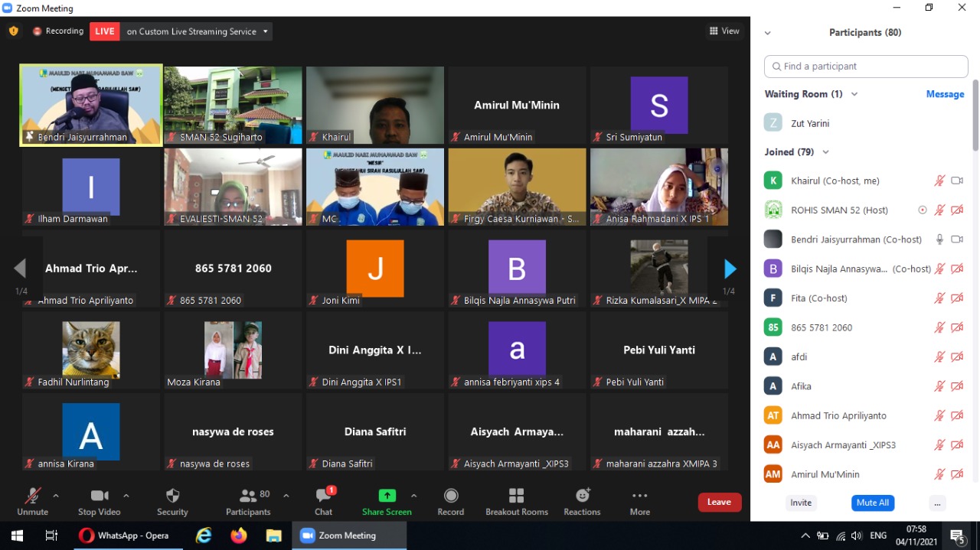The height and width of the screenshot is (550, 980).
Task: Click the Invite button
Action: pyautogui.click(x=801, y=503)
